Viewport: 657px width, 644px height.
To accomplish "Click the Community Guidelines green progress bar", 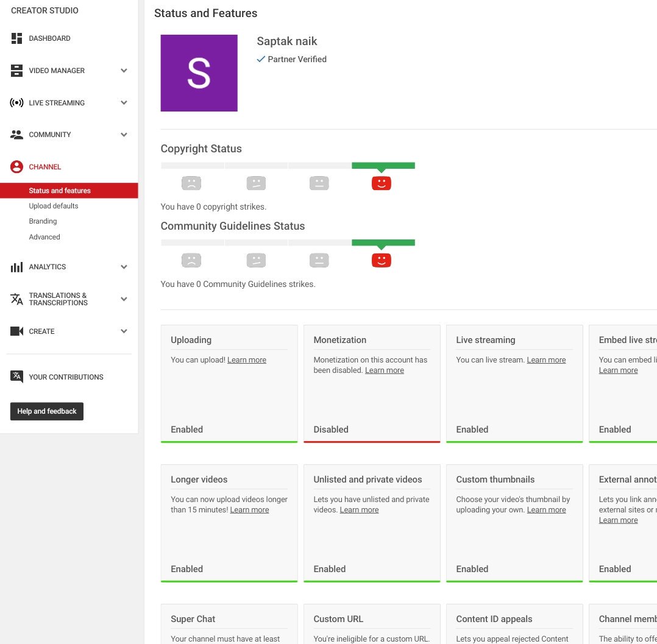I will point(383,243).
